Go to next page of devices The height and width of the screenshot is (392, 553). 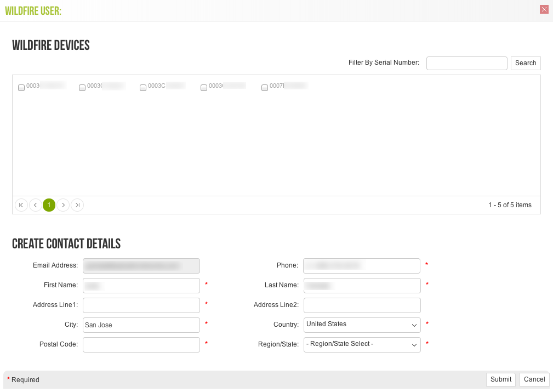click(63, 205)
